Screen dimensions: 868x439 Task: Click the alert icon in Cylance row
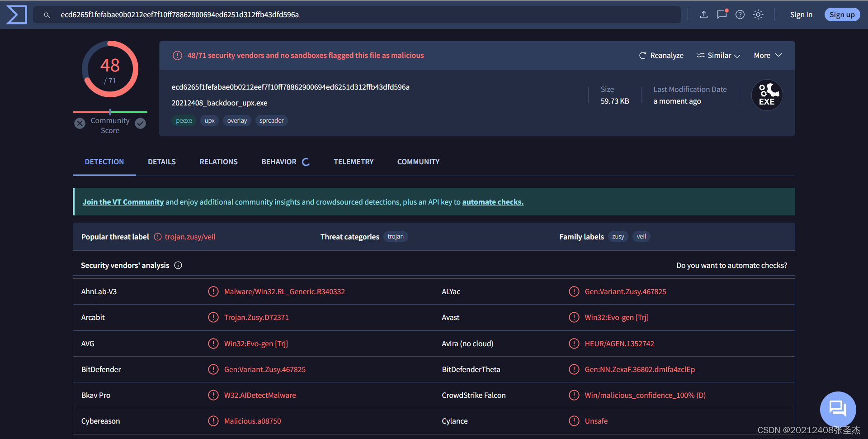(574, 421)
